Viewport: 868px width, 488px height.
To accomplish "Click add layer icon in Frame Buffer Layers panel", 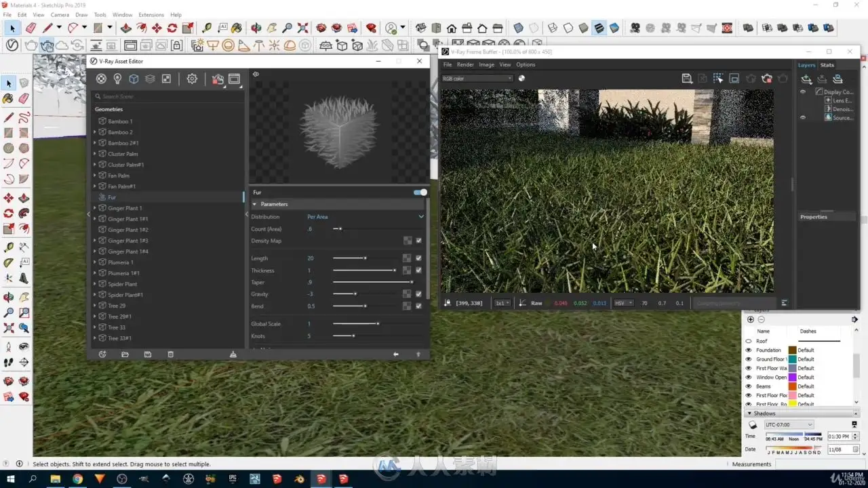I will tap(806, 79).
